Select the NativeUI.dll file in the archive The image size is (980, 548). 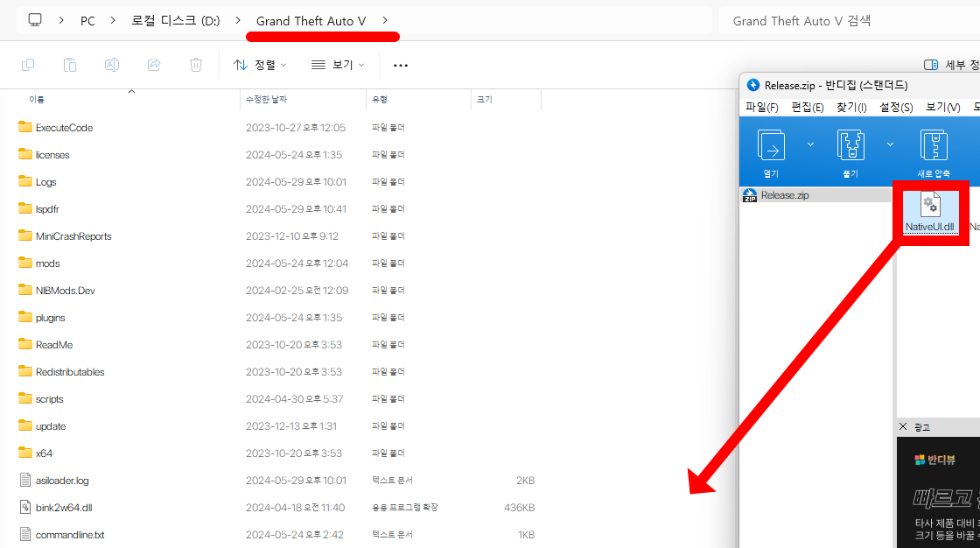931,212
